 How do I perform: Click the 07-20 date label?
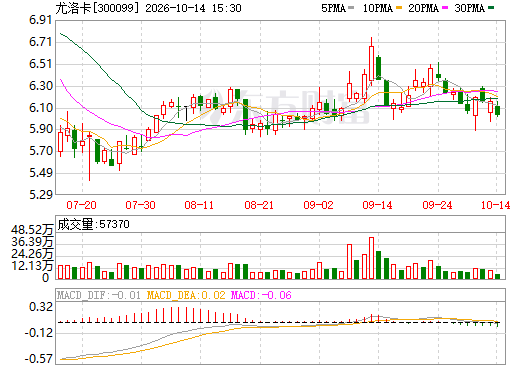(81, 205)
